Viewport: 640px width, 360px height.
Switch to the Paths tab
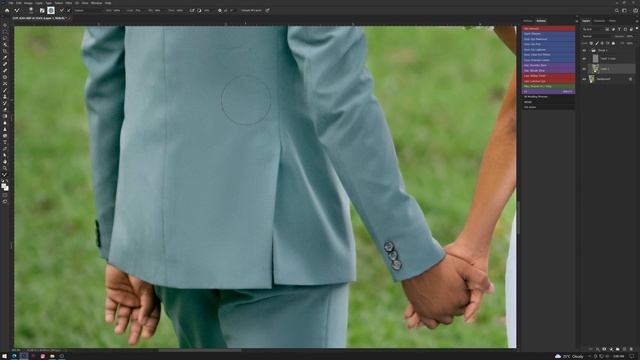[612, 21]
